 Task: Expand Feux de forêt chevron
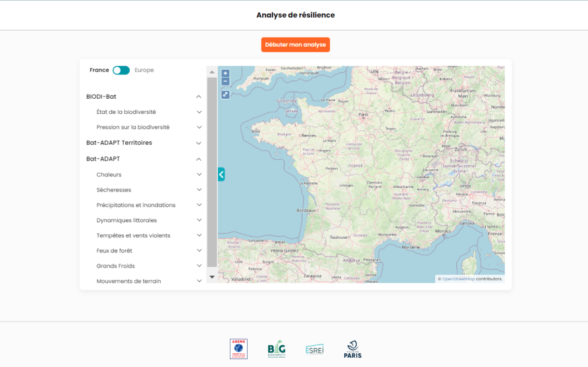coord(199,251)
